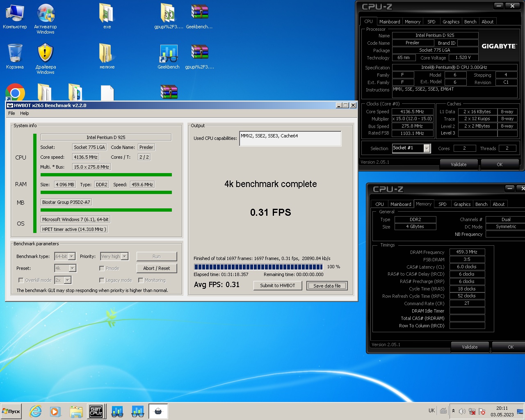Screen dimensions: 525x420
Task: Open the Preset 4k dropdown
Action: (x=65, y=268)
